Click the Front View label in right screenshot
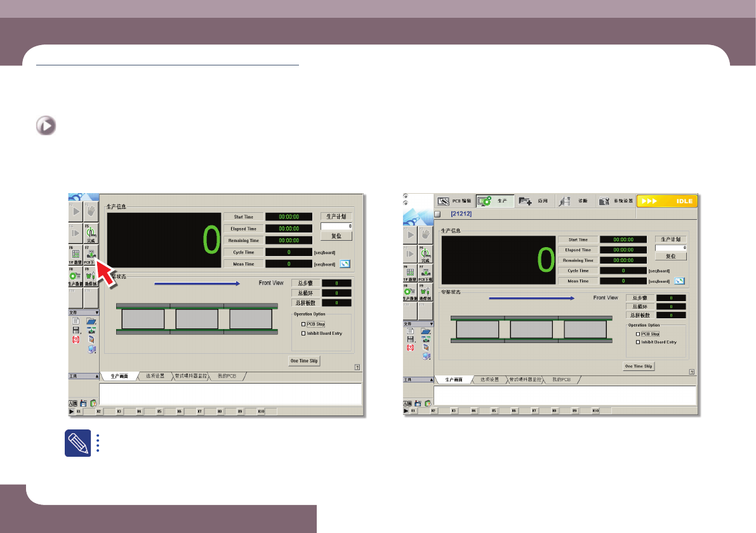 point(606,297)
